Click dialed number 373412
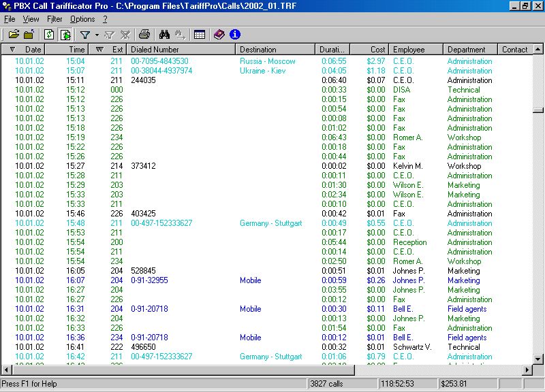This screenshot has width=545, height=392. [x=143, y=166]
